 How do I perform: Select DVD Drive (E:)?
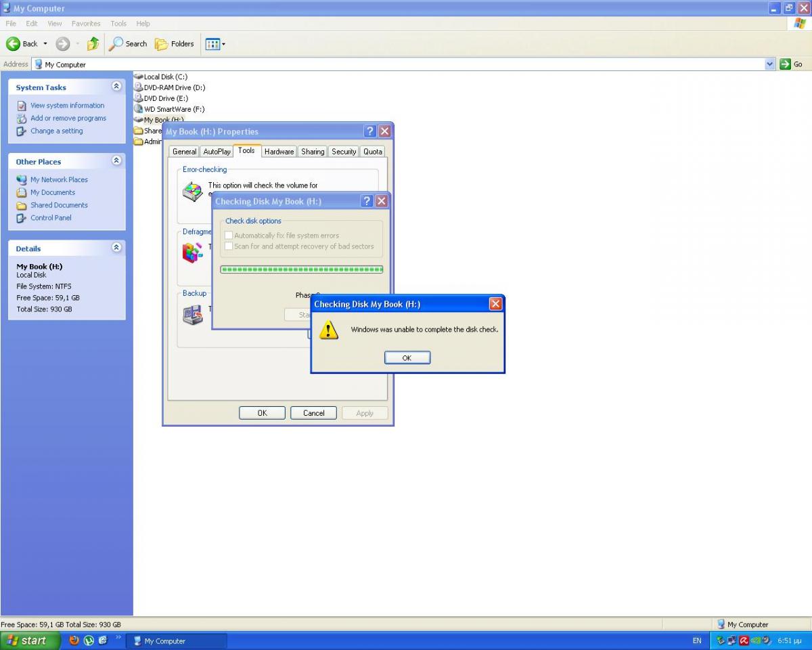160,98
